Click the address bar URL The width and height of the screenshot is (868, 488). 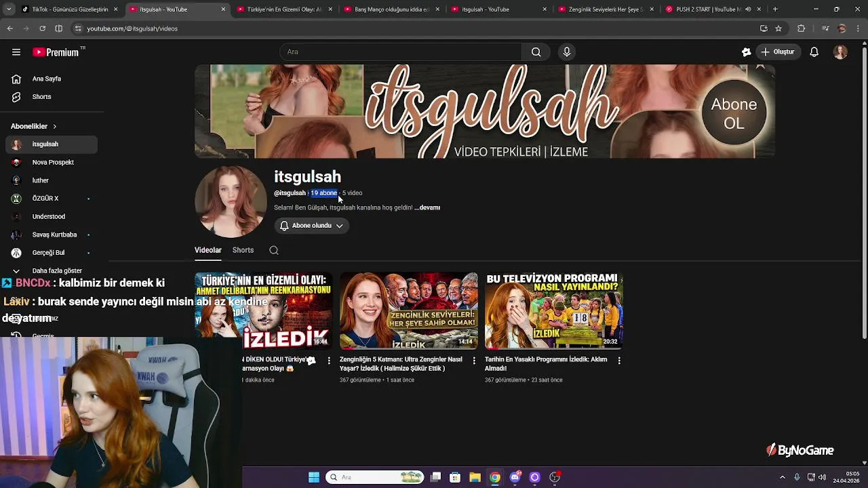(132, 28)
